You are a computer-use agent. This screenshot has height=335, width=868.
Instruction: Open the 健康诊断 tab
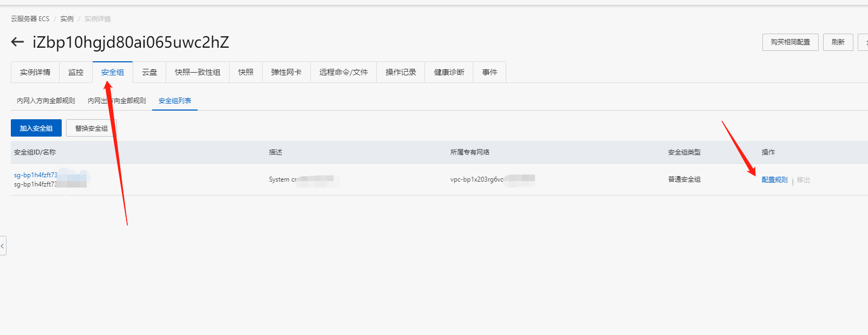[x=449, y=72]
